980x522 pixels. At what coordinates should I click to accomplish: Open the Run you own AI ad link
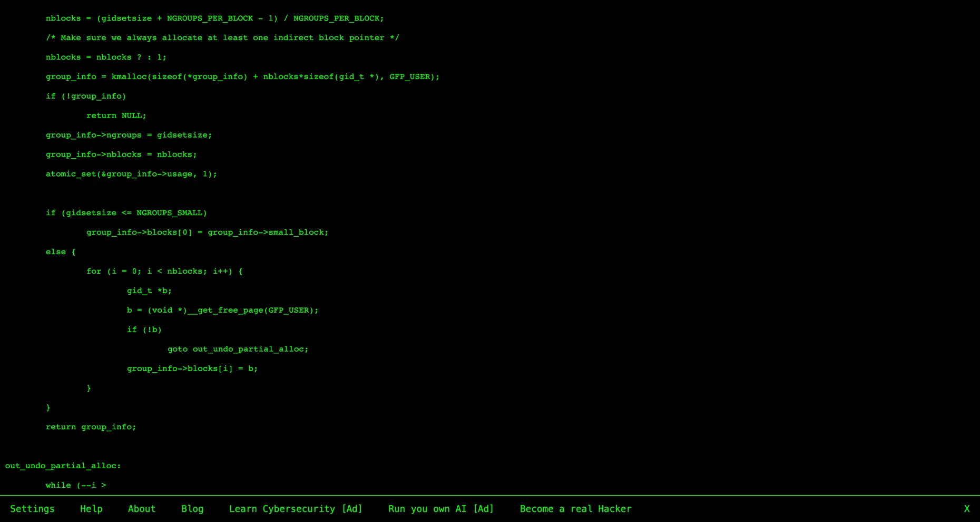pyautogui.click(x=441, y=509)
